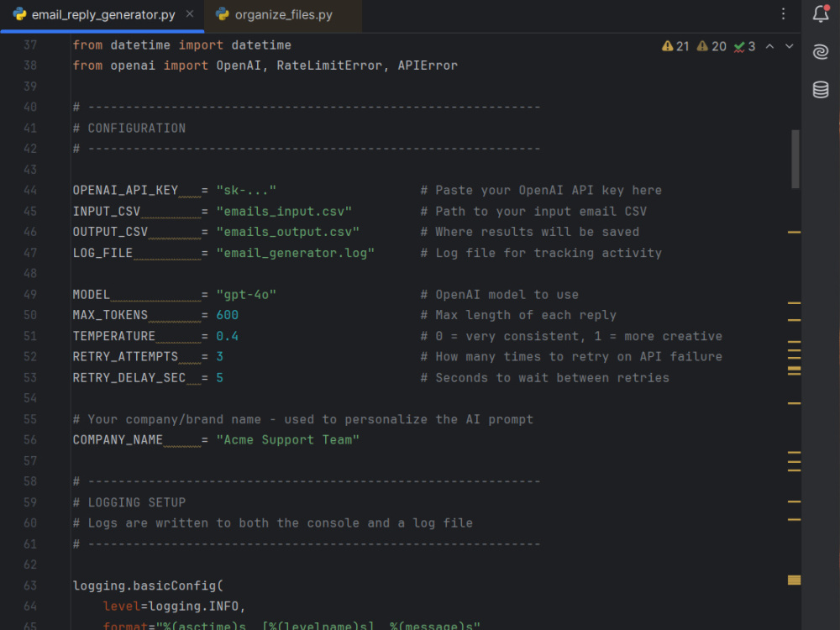The height and width of the screenshot is (630, 840).
Task: Click the "Acme Support Team" string
Action: (287, 440)
